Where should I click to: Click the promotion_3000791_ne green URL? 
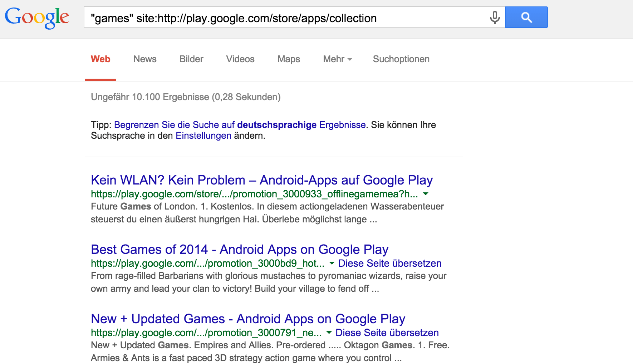[x=206, y=333]
